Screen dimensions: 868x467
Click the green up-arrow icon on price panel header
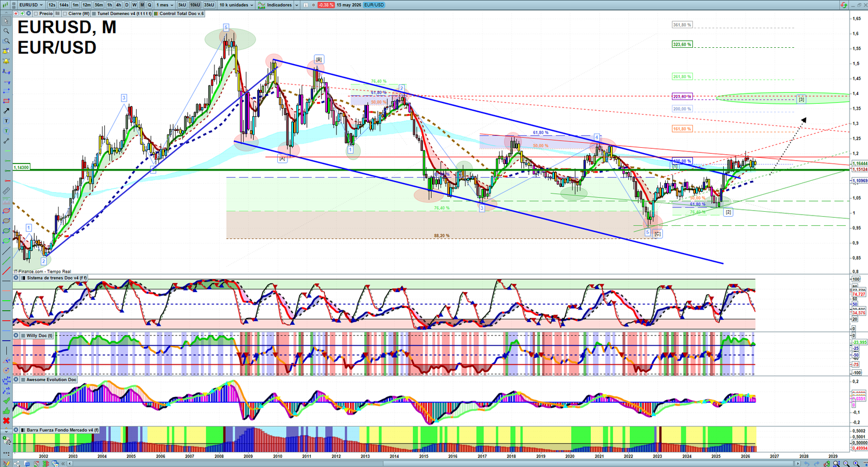coord(22,14)
